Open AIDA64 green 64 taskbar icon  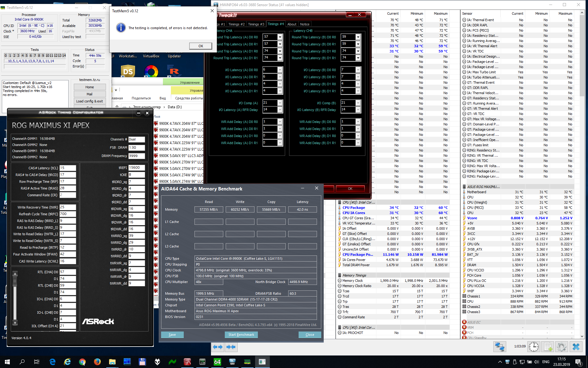pos(217,362)
